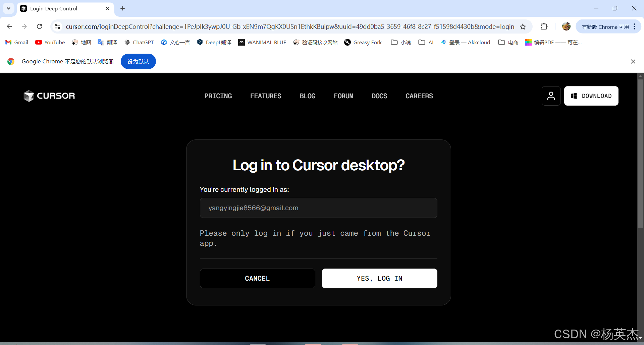Reload the Login Deep Control page
The height and width of the screenshot is (345, 644).
pos(40,26)
